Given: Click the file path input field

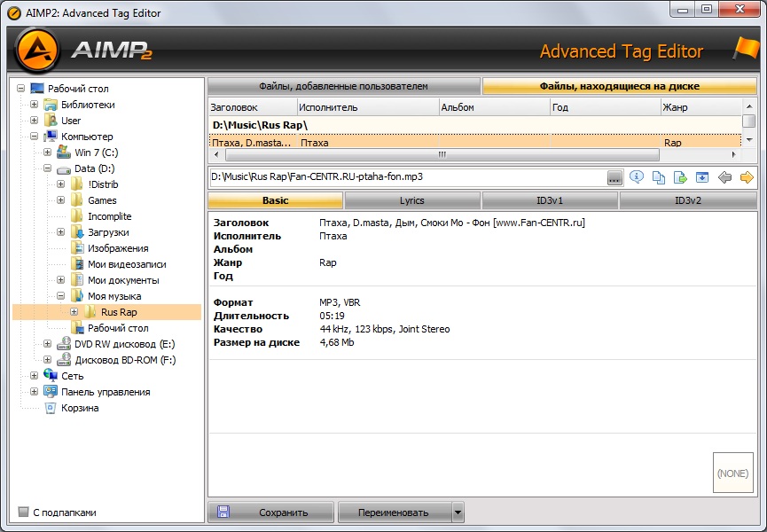Looking at the screenshot, I should (407, 177).
